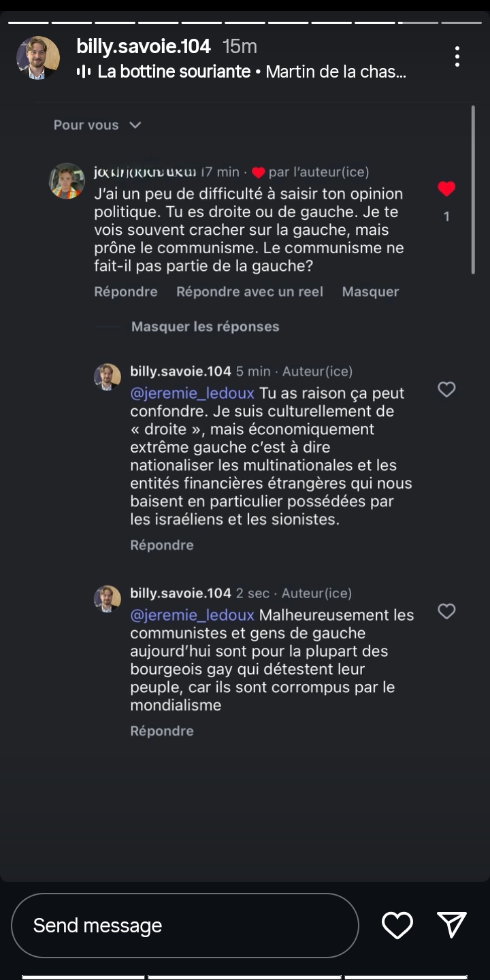Like the reply mentioning mondialisme
Image resolution: width=490 pixels, height=980 pixels.
point(446,611)
